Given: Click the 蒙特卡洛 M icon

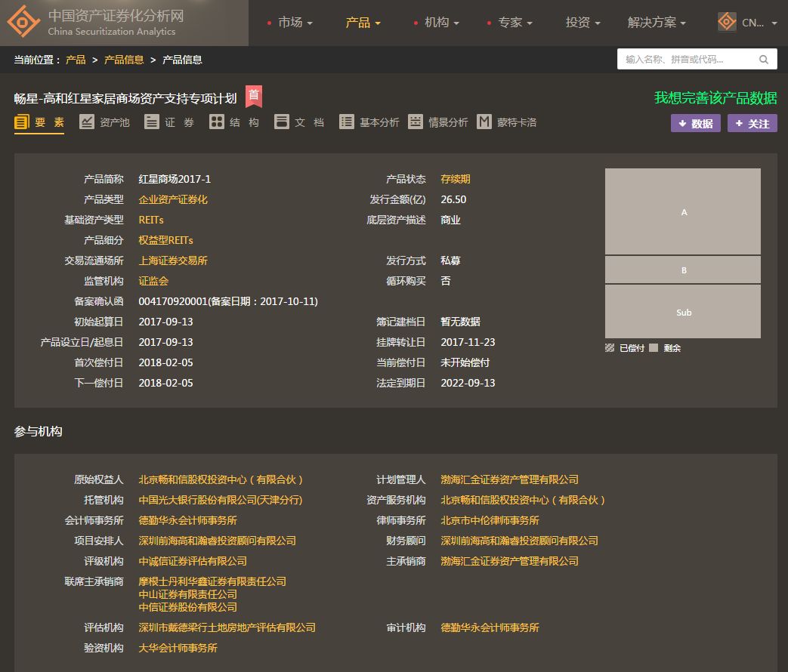Looking at the screenshot, I should coord(484,122).
